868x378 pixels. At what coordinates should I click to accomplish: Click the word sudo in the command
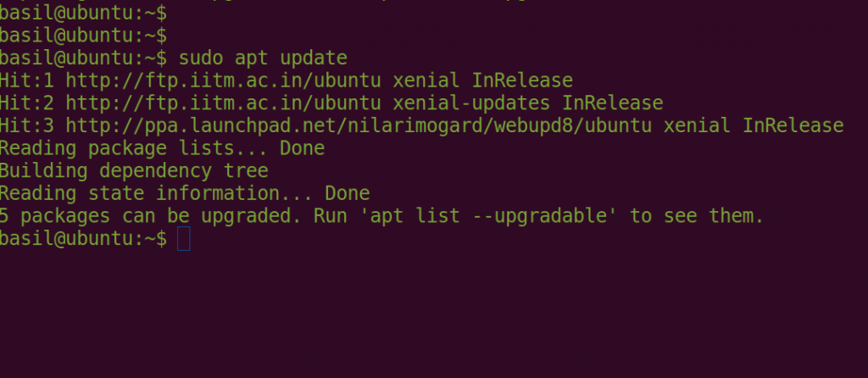coord(200,58)
